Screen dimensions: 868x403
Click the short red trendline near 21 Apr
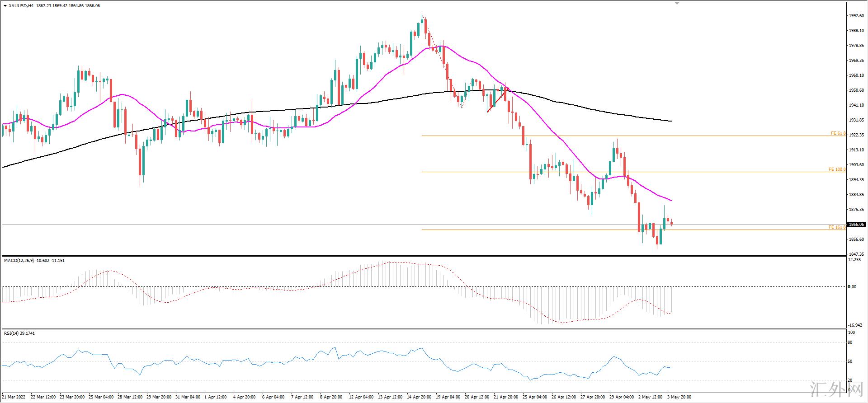pos(496,100)
